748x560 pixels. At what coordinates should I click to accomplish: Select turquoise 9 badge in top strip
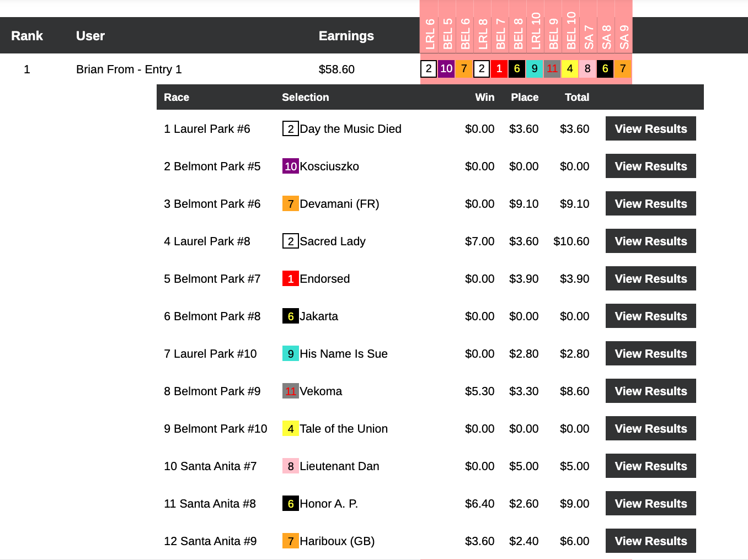pyautogui.click(x=535, y=69)
